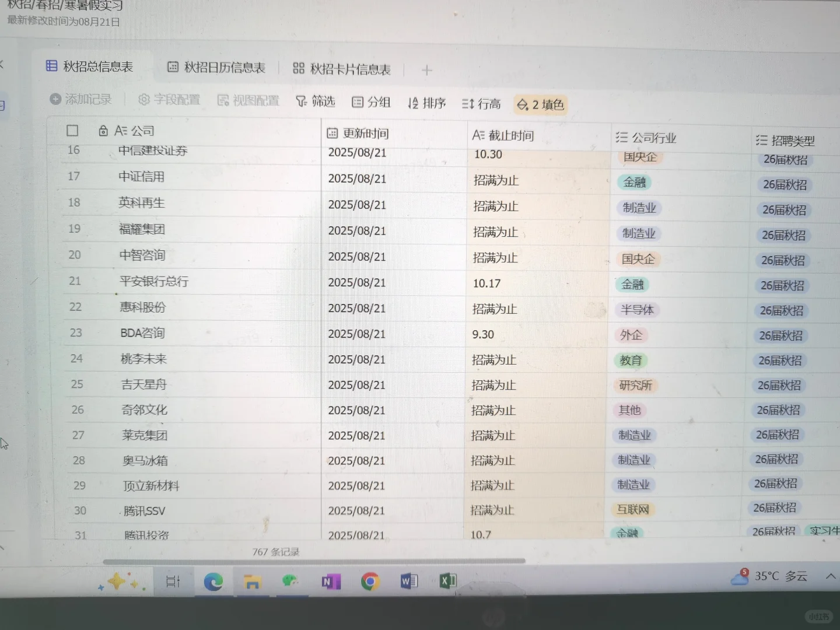Open OneNote from the taskbar
The width and height of the screenshot is (840, 630).
331,582
